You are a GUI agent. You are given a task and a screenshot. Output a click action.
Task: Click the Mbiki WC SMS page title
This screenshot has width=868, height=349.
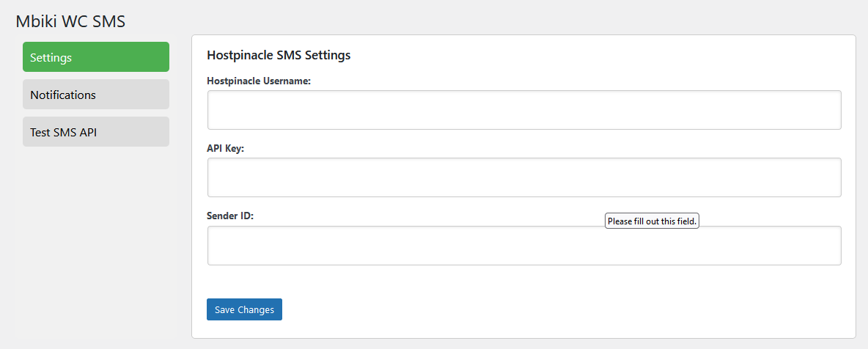click(x=71, y=21)
